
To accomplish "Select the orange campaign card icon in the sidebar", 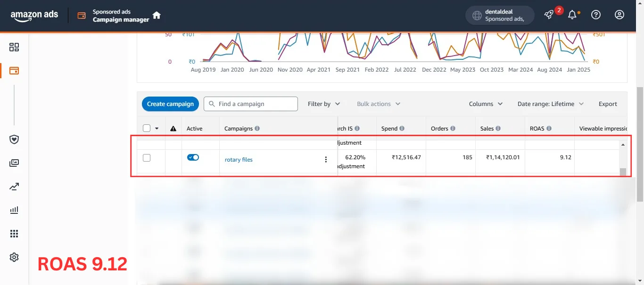I will 14,71.
